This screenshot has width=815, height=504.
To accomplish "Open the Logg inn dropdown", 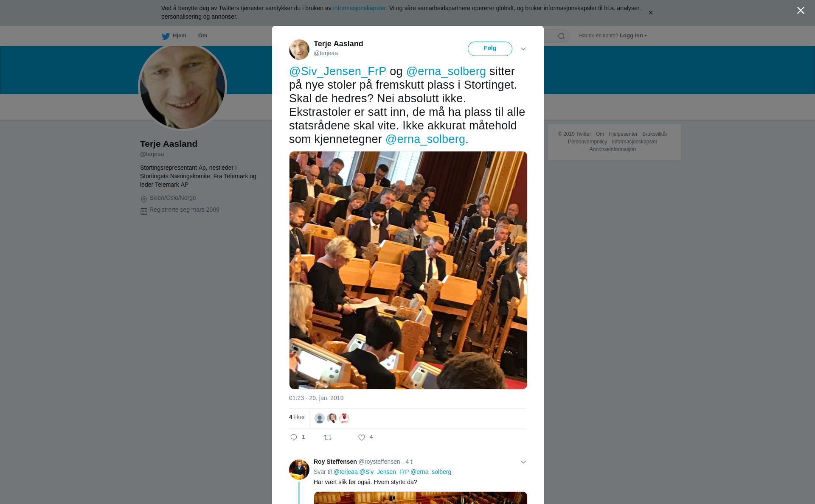I will pyautogui.click(x=633, y=36).
